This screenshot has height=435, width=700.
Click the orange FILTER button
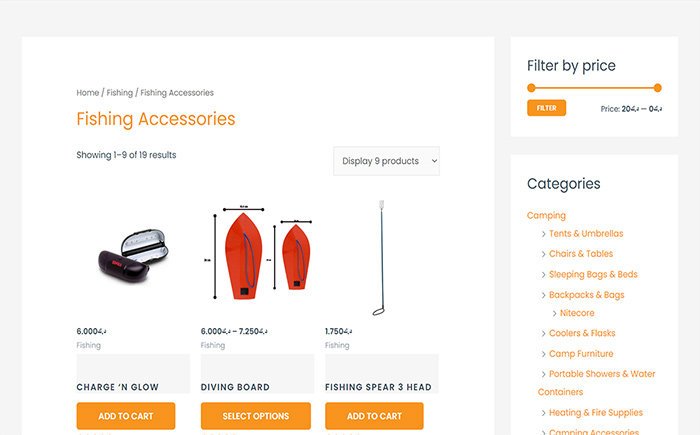point(546,108)
